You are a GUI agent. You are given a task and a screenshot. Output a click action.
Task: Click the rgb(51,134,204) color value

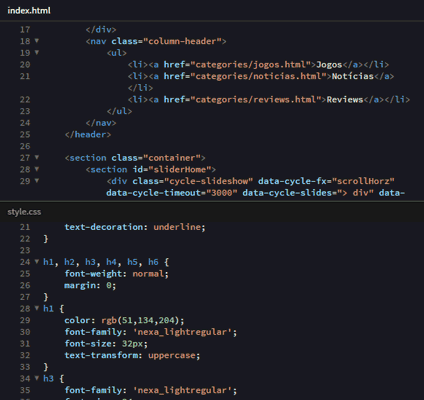point(142,320)
